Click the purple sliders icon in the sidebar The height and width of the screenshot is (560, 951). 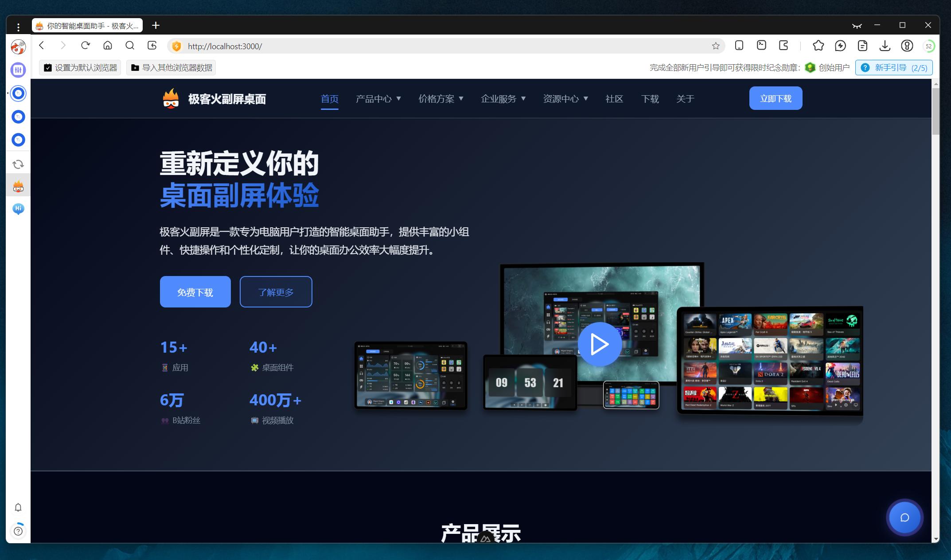18,70
